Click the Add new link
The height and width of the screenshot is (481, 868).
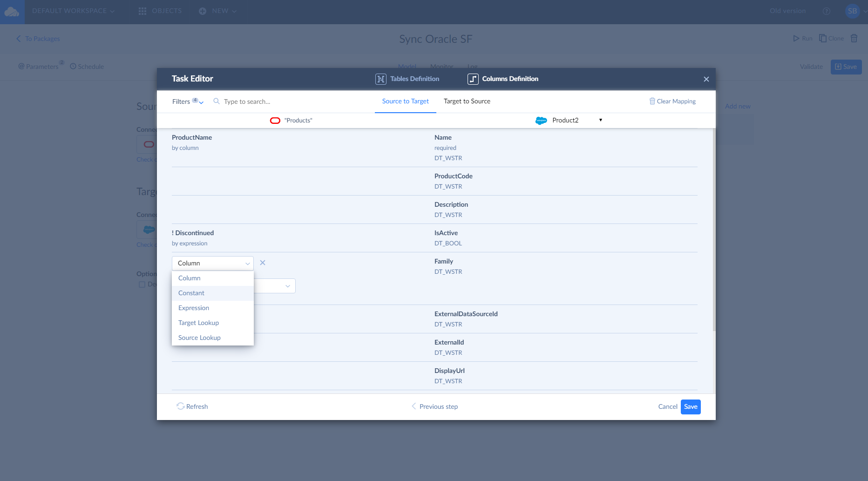[738, 106]
